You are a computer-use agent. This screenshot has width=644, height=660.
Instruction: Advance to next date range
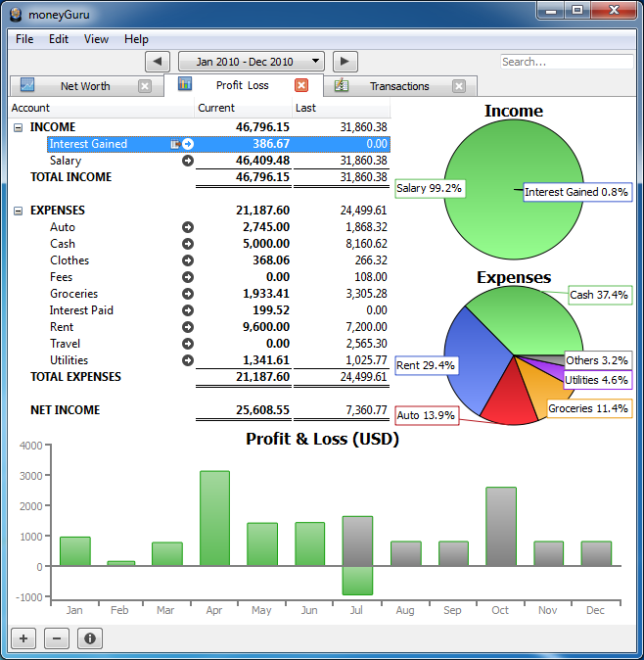[x=345, y=62]
